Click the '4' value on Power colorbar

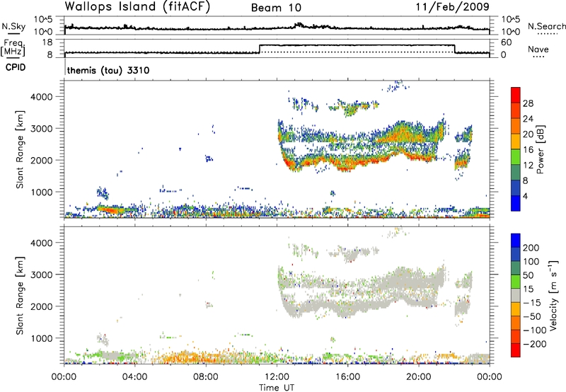pyautogui.click(x=525, y=196)
